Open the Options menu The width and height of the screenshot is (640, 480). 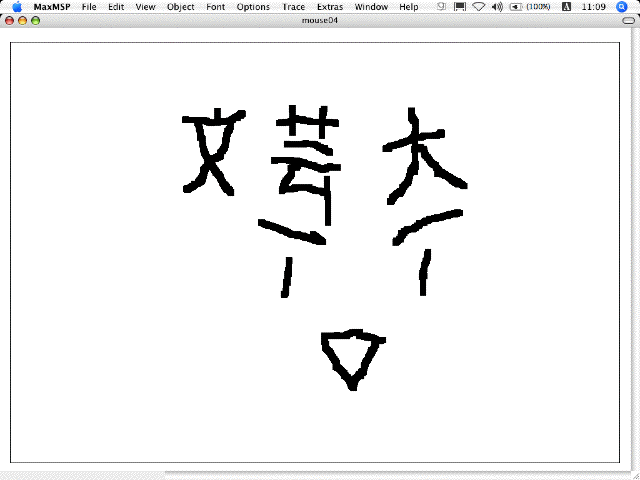(253, 7)
